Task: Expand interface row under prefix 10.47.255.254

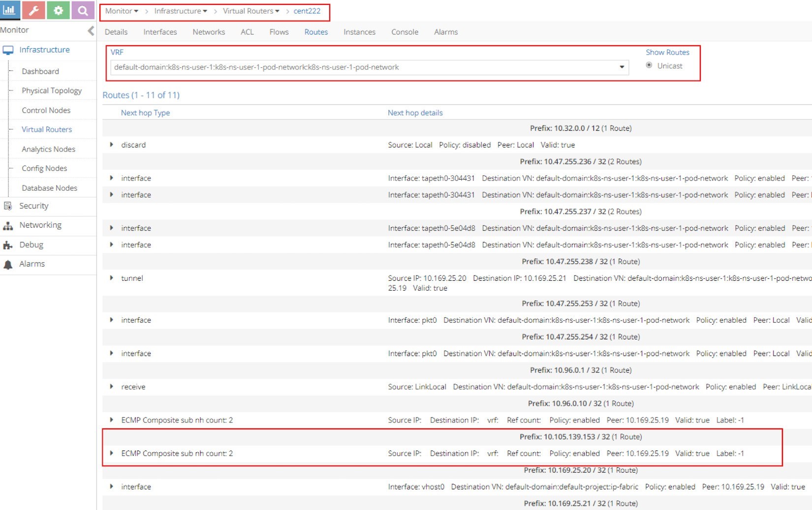Action: click(111, 353)
